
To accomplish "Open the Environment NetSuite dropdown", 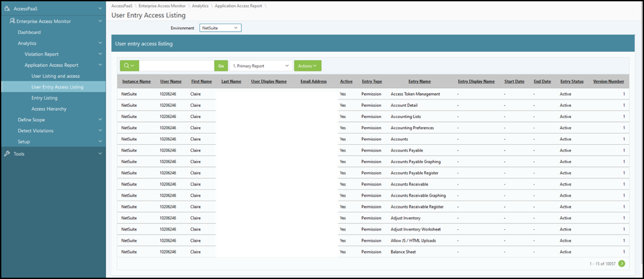I will (x=220, y=28).
